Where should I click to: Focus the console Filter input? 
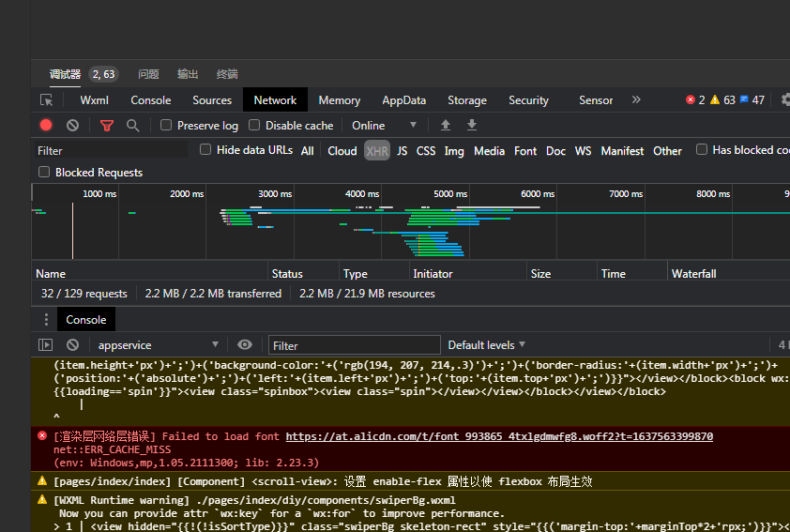pyautogui.click(x=355, y=345)
